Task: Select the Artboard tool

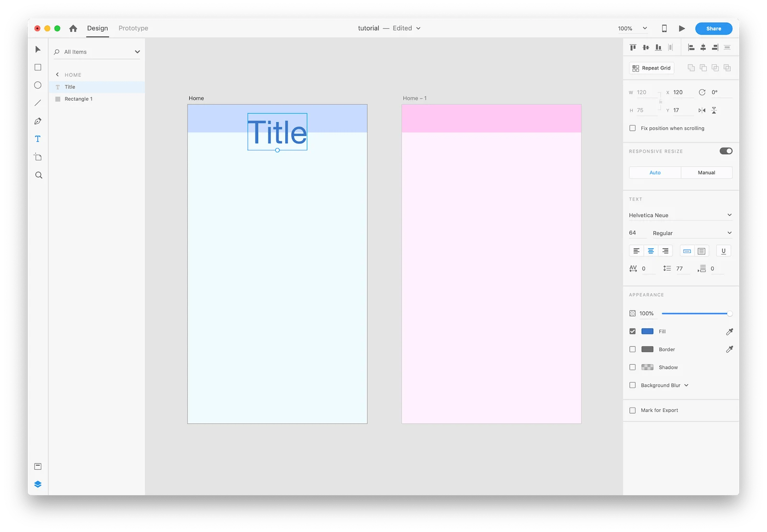Action: [x=38, y=157]
